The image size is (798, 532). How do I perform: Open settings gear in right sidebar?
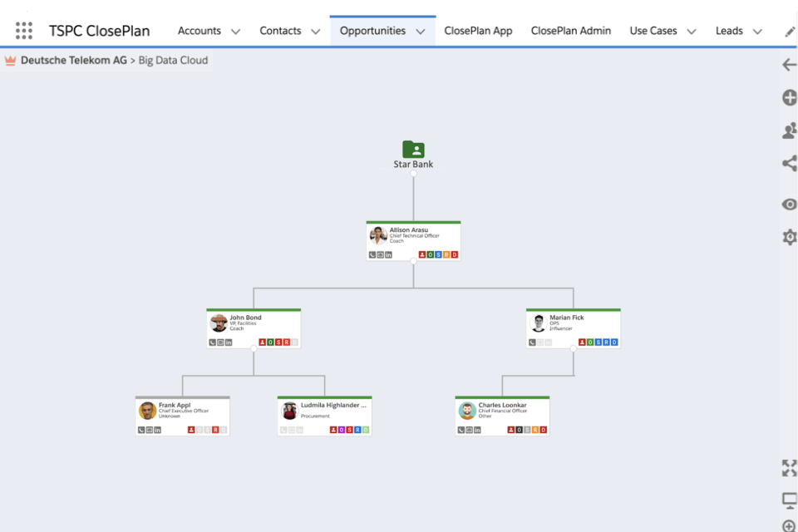pyautogui.click(x=790, y=238)
